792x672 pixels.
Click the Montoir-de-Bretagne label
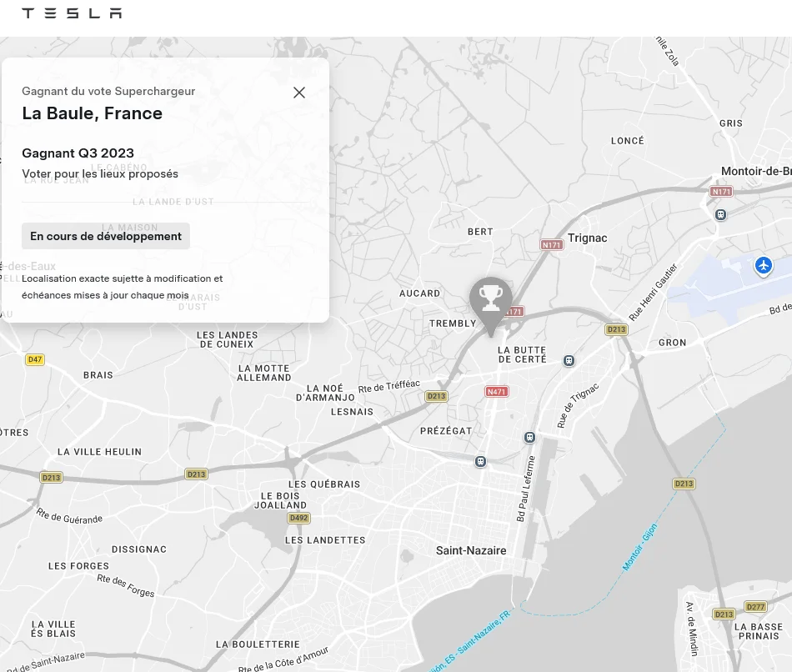[x=756, y=171]
